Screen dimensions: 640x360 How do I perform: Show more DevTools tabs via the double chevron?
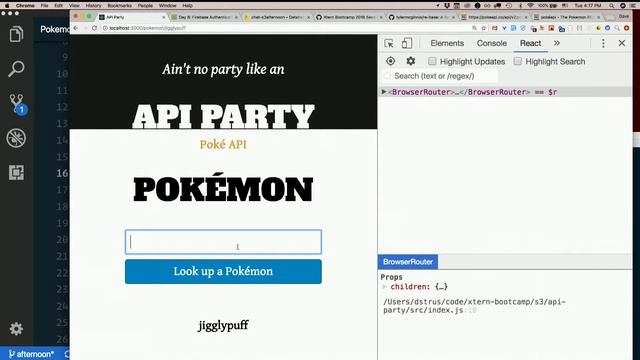point(557,43)
